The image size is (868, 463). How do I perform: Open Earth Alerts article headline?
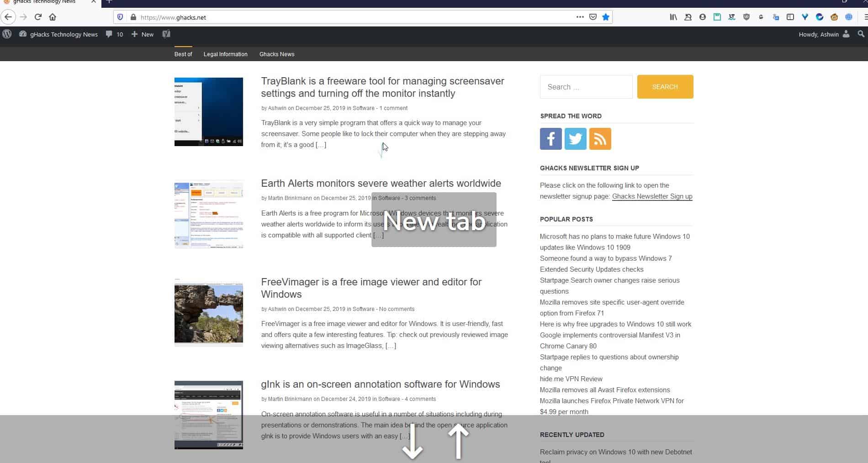pos(381,183)
